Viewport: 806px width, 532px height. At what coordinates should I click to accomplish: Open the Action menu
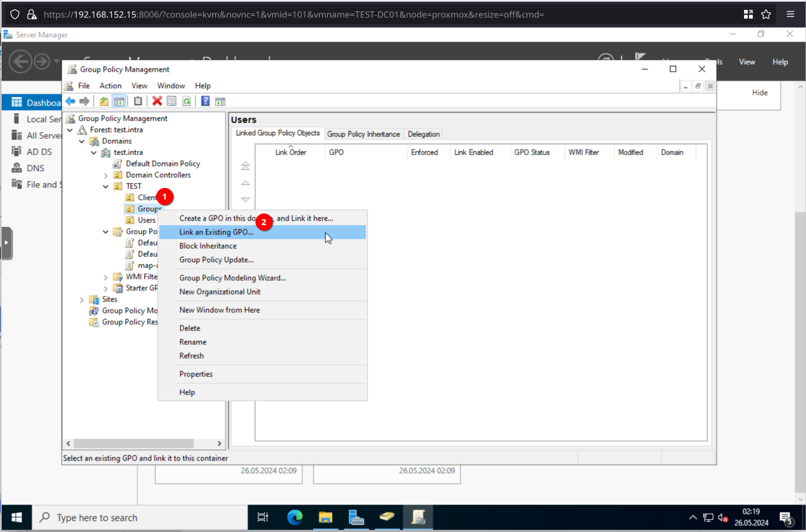110,86
